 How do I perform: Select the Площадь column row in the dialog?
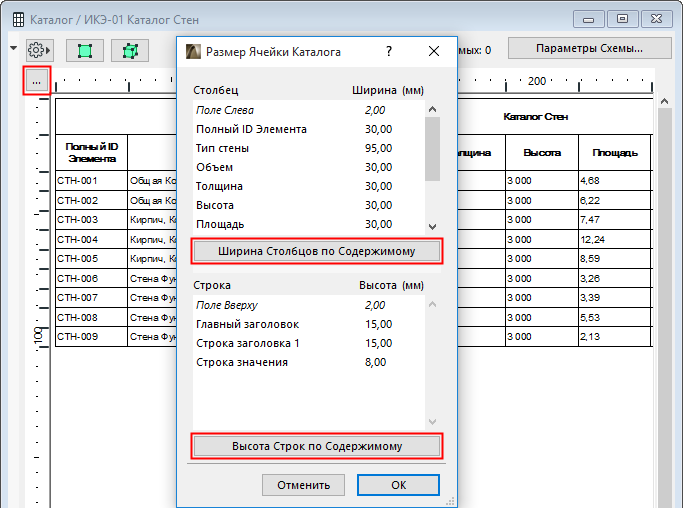[308, 224]
